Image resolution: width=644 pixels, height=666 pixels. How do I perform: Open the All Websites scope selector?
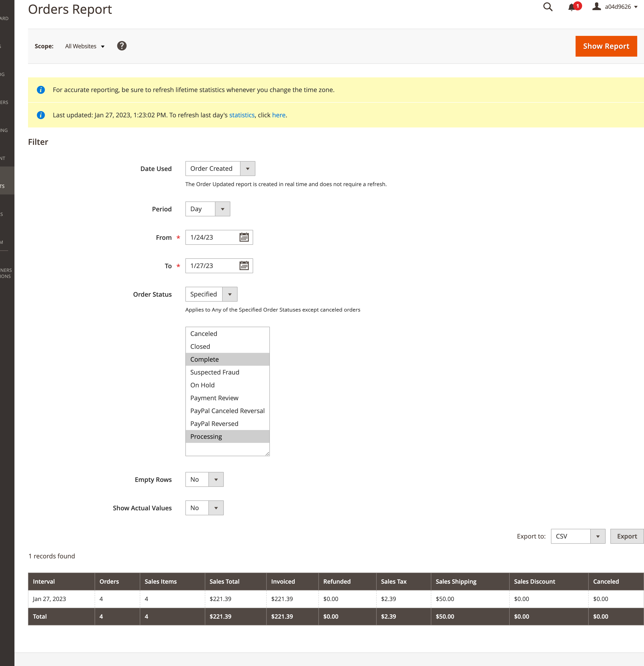tap(84, 46)
